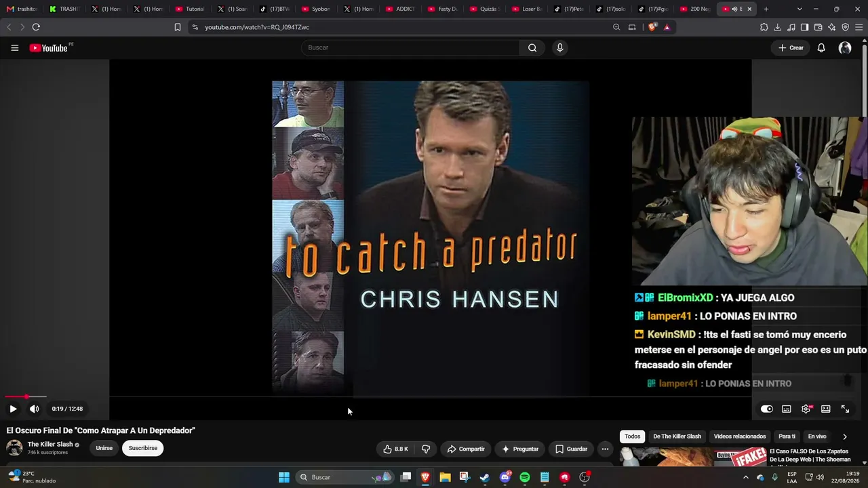The width and height of the screenshot is (868, 488).
Task: Open the account avatar menu
Action: (845, 48)
